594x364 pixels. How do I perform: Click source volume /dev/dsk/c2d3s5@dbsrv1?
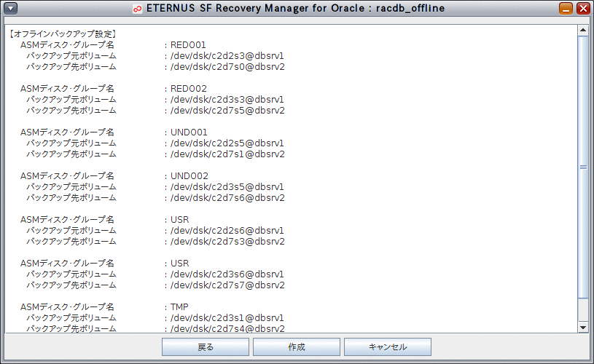click(227, 187)
